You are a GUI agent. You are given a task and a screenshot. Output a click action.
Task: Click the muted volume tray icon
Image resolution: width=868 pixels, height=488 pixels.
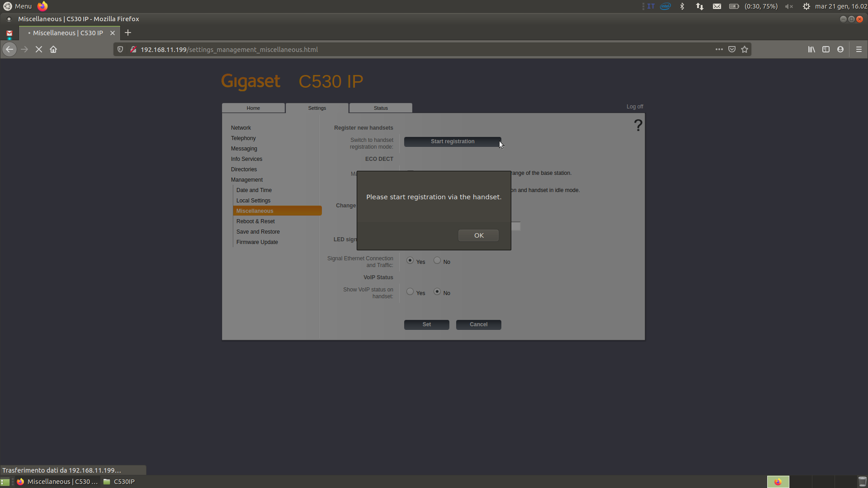(x=789, y=6)
